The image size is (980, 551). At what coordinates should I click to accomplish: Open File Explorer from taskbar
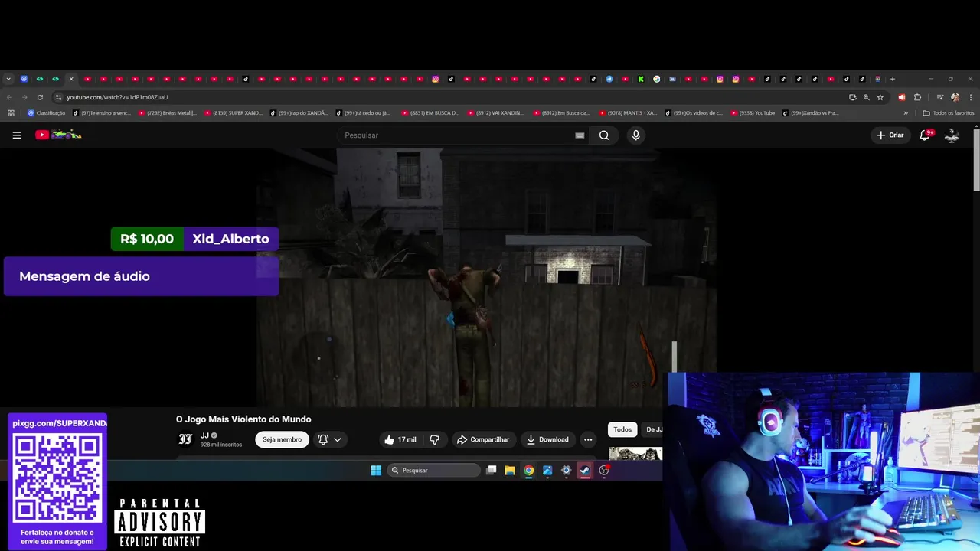click(x=510, y=471)
